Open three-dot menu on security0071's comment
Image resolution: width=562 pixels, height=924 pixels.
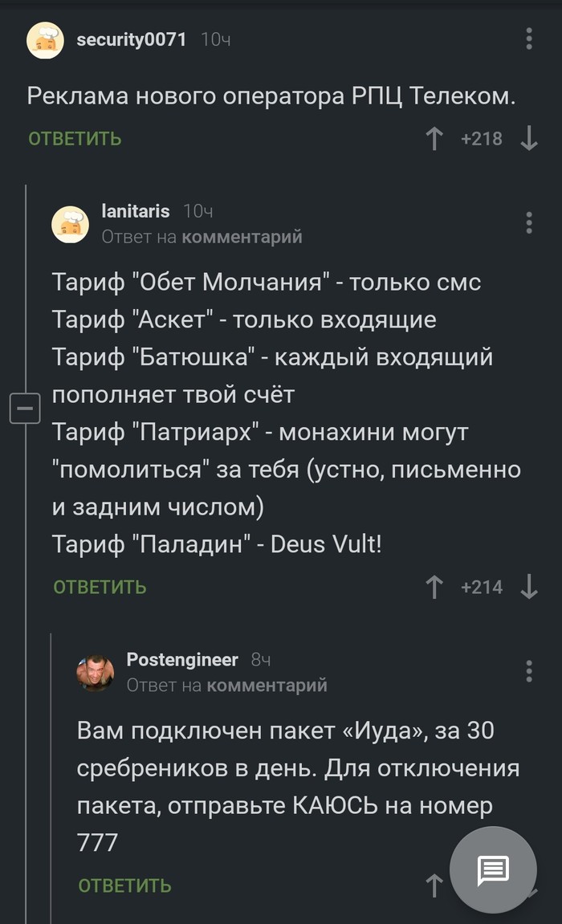[x=528, y=39]
